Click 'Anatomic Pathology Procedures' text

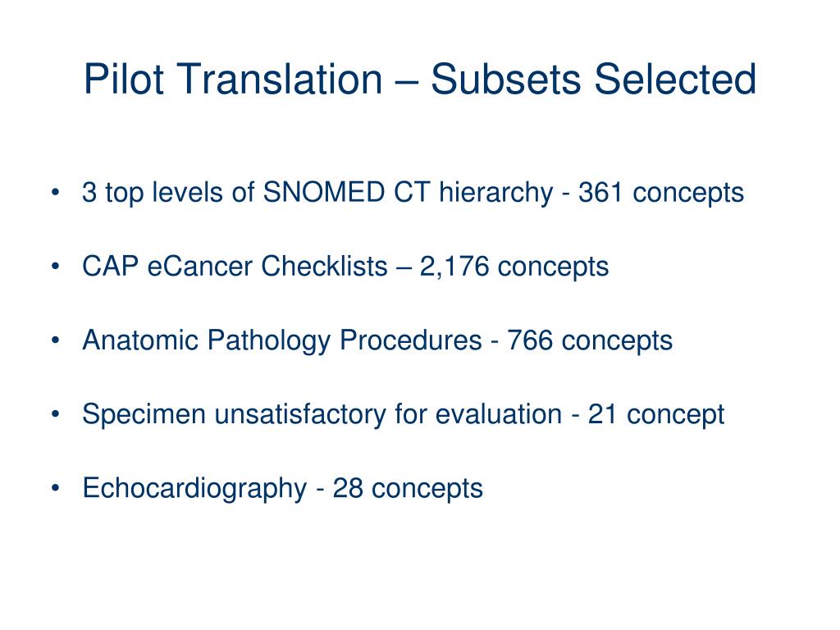[282, 340]
